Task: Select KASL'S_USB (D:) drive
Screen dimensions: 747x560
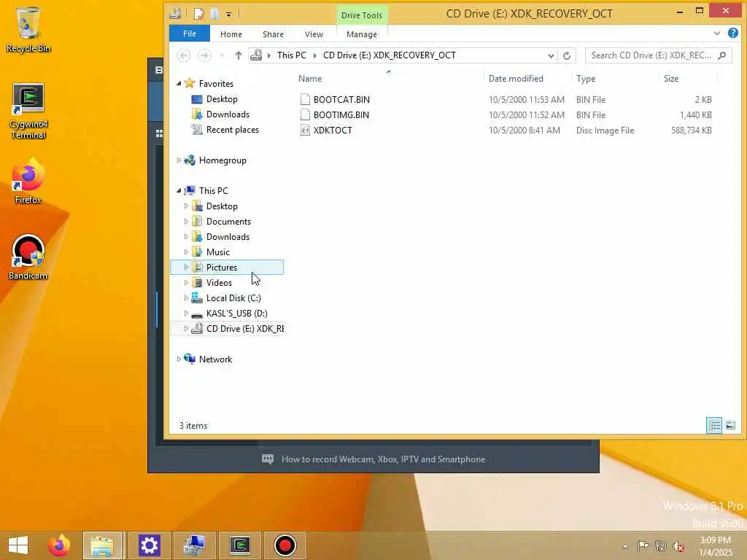Action: pyautogui.click(x=236, y=314)
